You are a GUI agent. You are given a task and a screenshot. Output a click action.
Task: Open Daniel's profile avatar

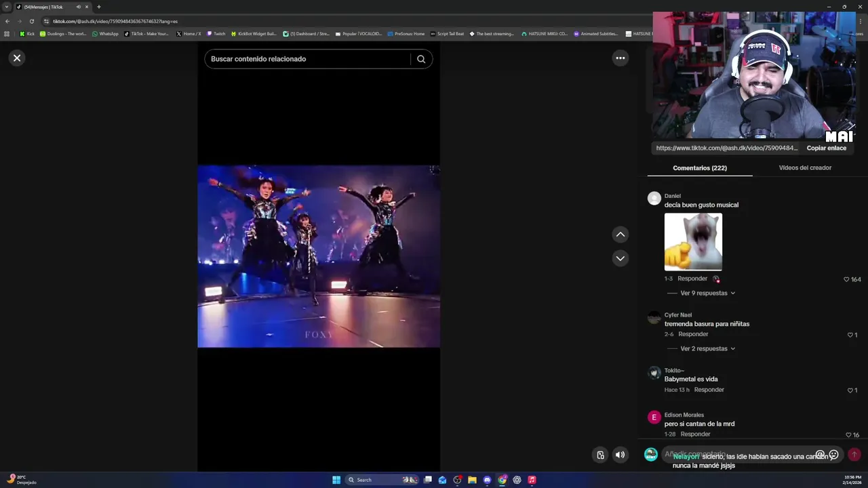click(654, 199)
